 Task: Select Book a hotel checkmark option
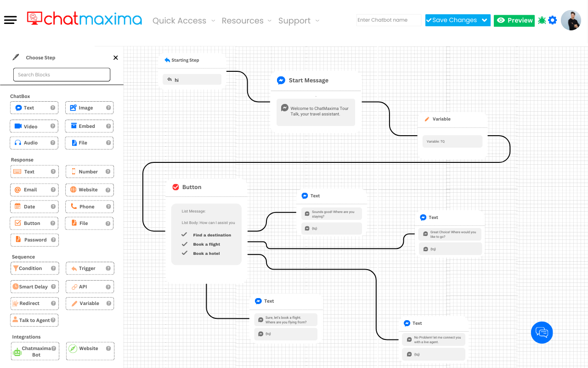click(x=184, y=253)
